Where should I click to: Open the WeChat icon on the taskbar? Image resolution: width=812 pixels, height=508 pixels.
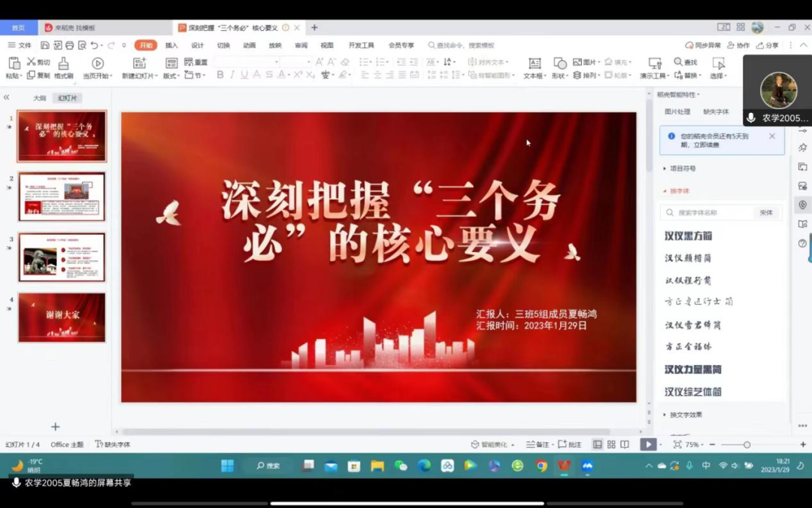click(401, 466)
